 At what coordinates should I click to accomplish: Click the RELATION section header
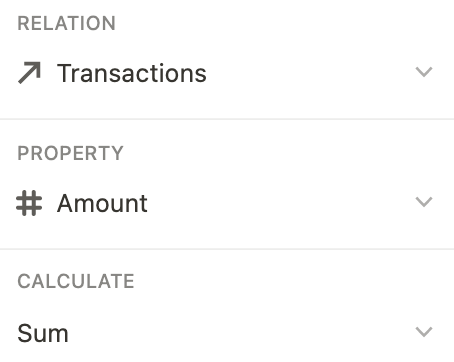(66, 23)
